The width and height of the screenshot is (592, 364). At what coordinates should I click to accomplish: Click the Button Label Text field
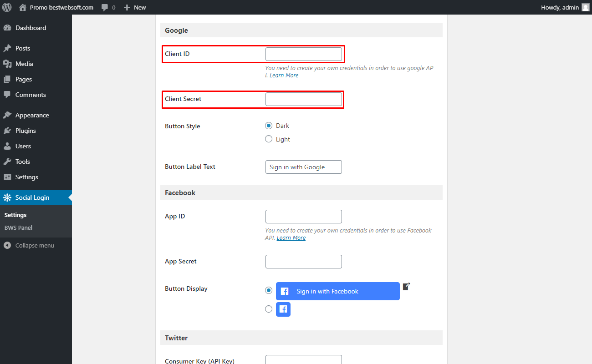pos(303,167)
